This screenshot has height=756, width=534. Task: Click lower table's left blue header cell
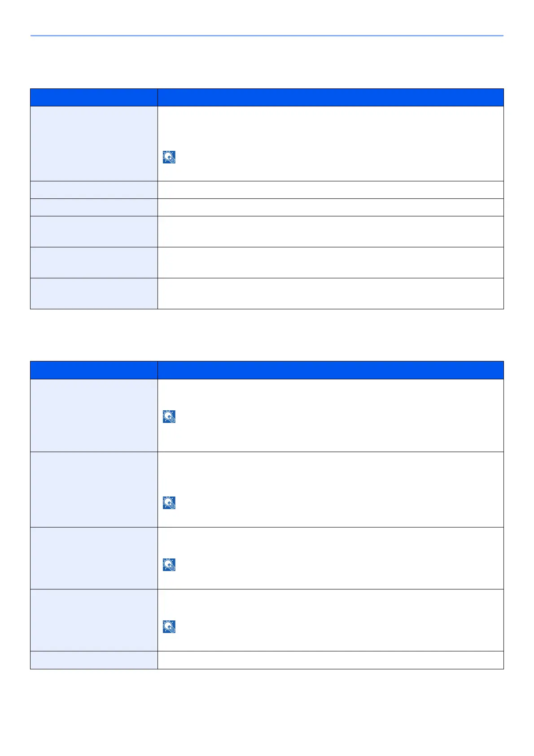(x=94, y=370)
